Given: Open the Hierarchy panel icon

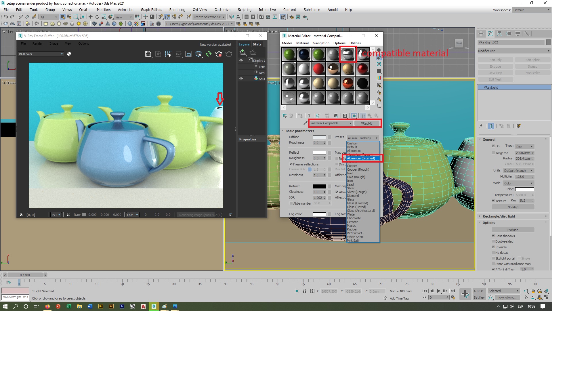Looking at the screenshot, I should pyautogui.click(x=499, y=34).
